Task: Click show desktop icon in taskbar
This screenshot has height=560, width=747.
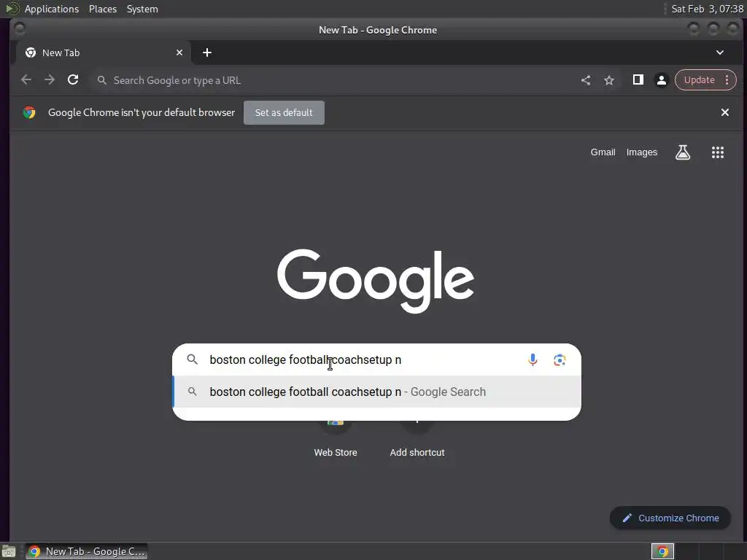Action: (9, 551)
